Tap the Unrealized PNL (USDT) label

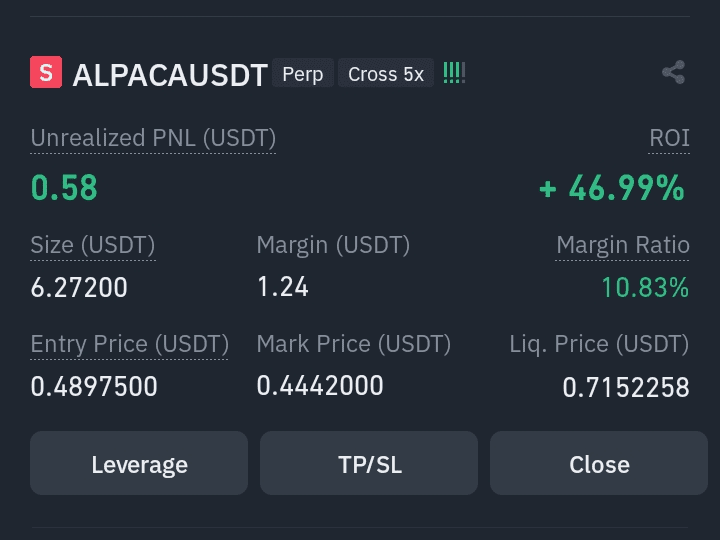point(153,138)
